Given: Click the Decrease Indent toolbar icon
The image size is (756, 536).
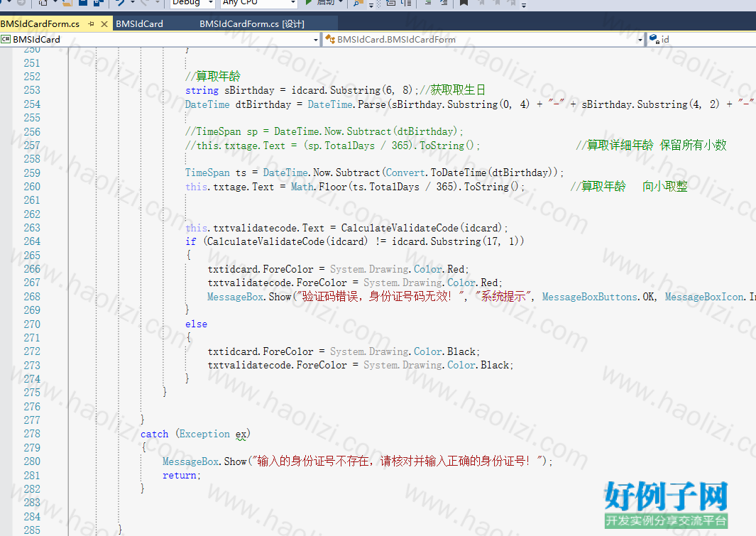Looking at the screenshot, I should 427,3.
